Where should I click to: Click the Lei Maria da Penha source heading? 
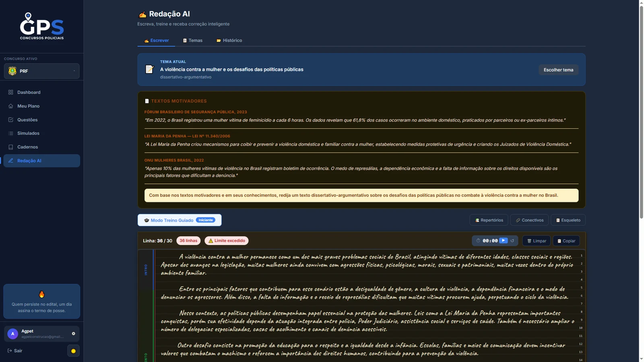click(x=187, y=136)
